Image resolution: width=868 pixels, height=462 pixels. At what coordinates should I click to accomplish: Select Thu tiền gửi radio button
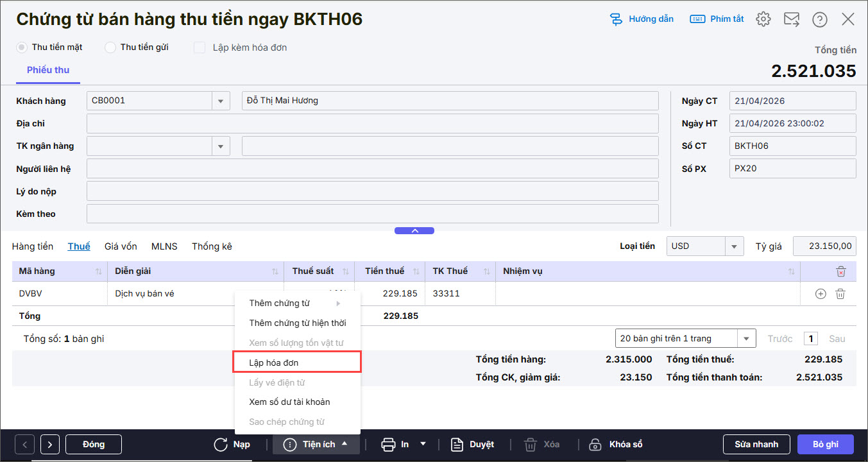point(110,47)
